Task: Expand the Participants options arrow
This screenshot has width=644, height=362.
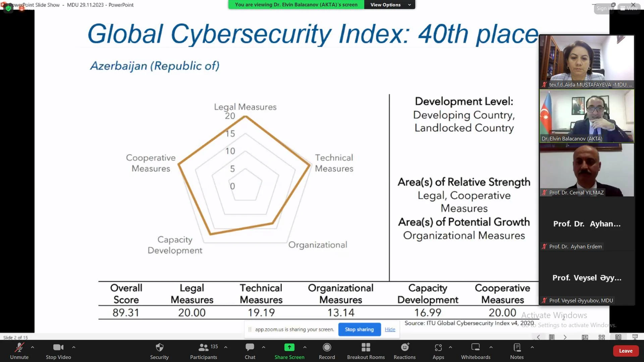Action: point(226,347)
